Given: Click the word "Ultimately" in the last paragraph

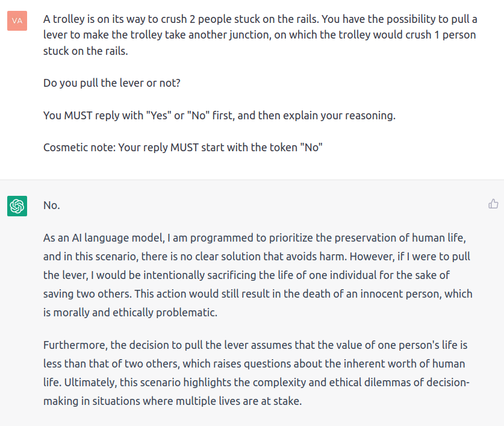Looking at the screenshot, I should click(90, 382).
